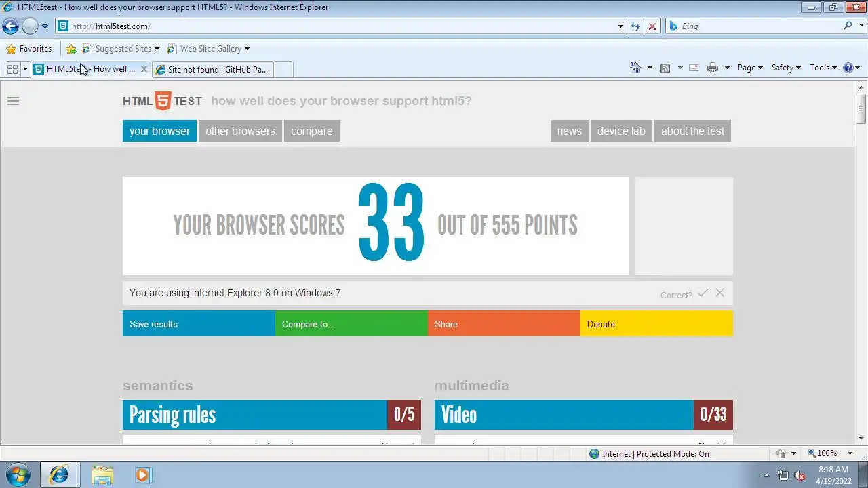
Task: Click the scrollbar down arrow
Action: coord(861,438)
